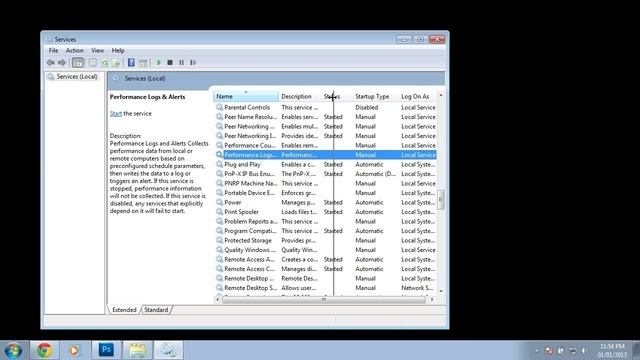Open the View menu
This screenshot has height=360, width=640.
coord(97,50)
